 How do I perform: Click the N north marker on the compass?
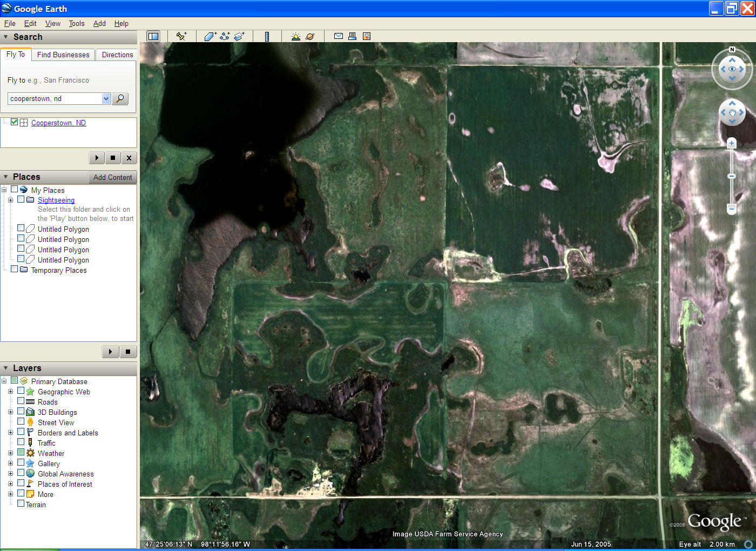click(x=732, y=50)
